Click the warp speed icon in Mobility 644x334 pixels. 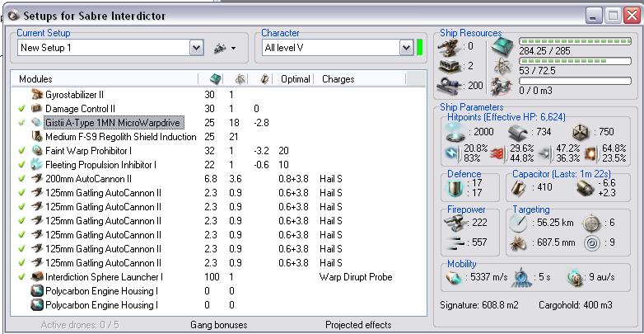point(576,278)
